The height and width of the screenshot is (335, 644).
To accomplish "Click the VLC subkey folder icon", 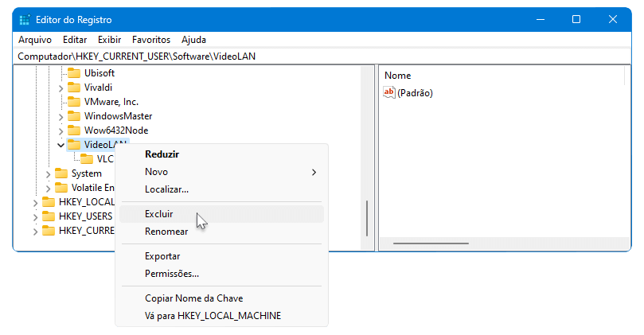I will (x=87, y=159).
